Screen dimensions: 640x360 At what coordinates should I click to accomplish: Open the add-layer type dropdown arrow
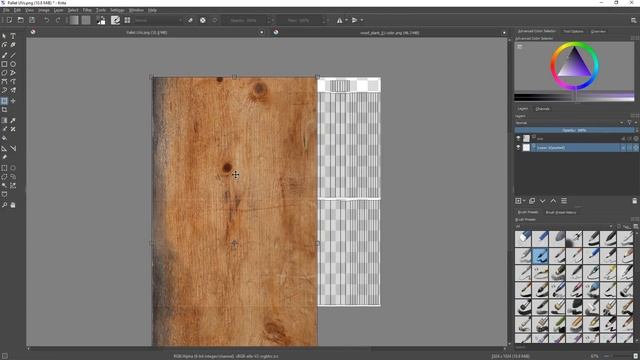pyautogui.click(x=524, y=201)
